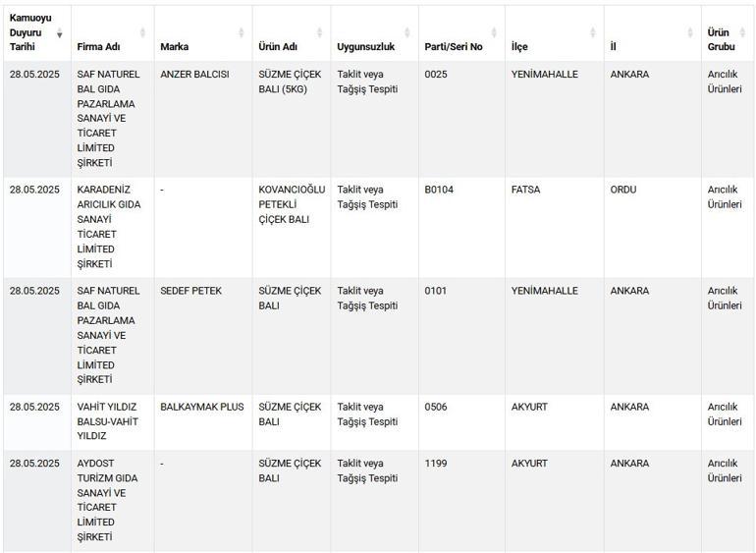Select the ANZER BALCISI brand cell
The height and width of the screenshot is (553, 756).
pos(194,75)
